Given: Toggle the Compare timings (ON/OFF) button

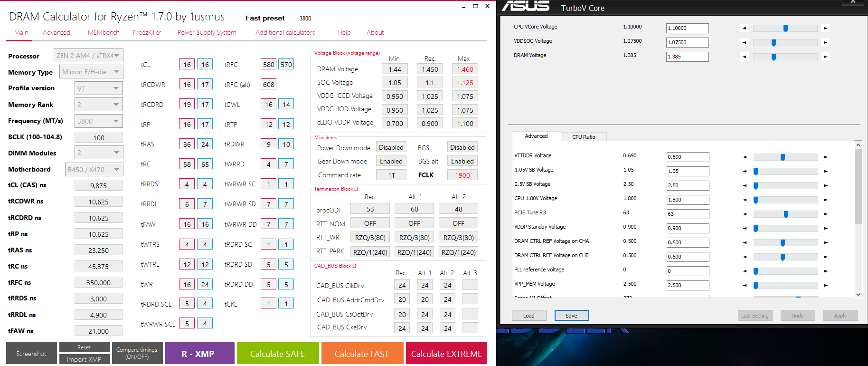Looking at the screenshot, I should (x=137, y=354).
